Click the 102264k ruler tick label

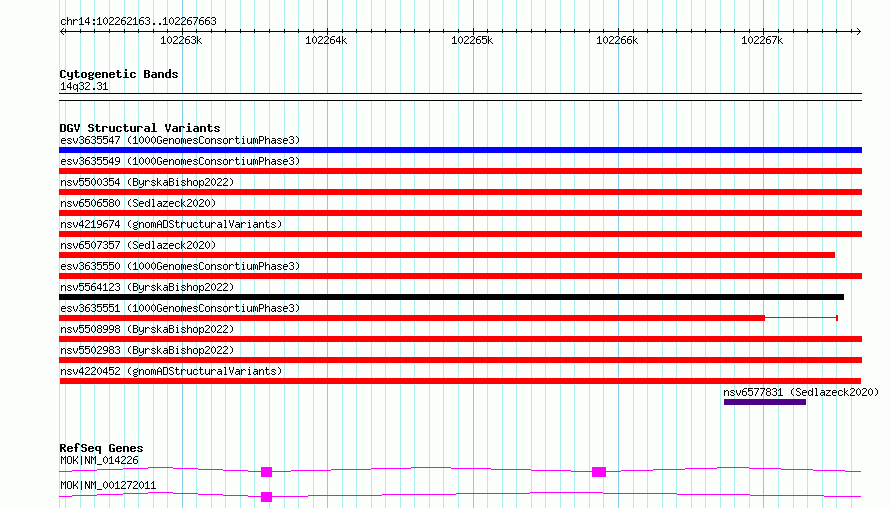[x=326, y=40]
